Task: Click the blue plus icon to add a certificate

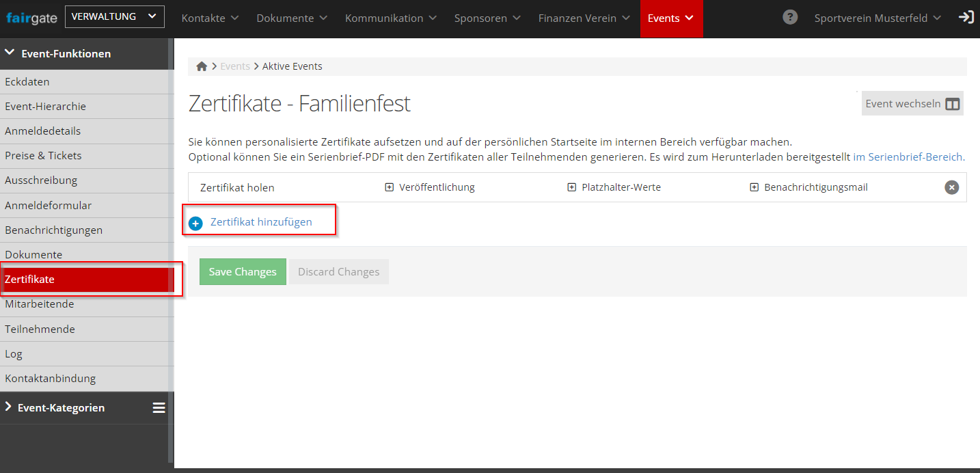Action: pyautogui.click(x=195, y=223)
